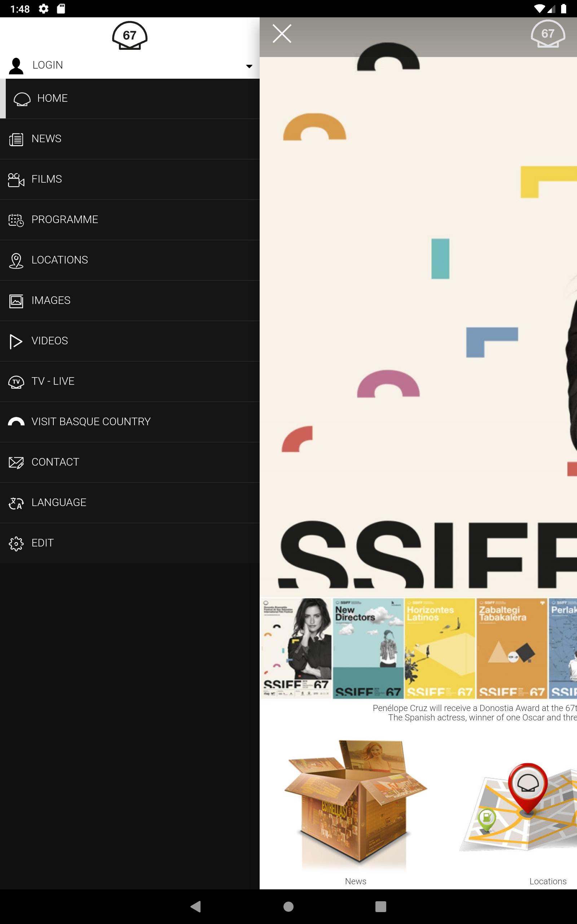The image size is (577, 924).
Task: Close the side menu with X
Action: click(x=282, y=34)
